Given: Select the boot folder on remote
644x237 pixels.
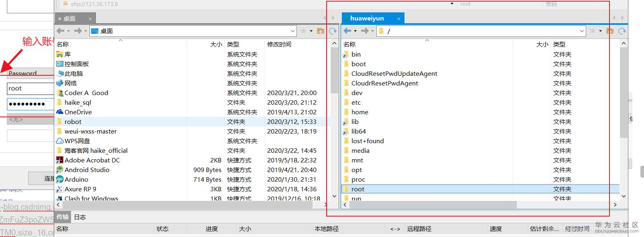Looking at the screenshot, I should (355, 64).
